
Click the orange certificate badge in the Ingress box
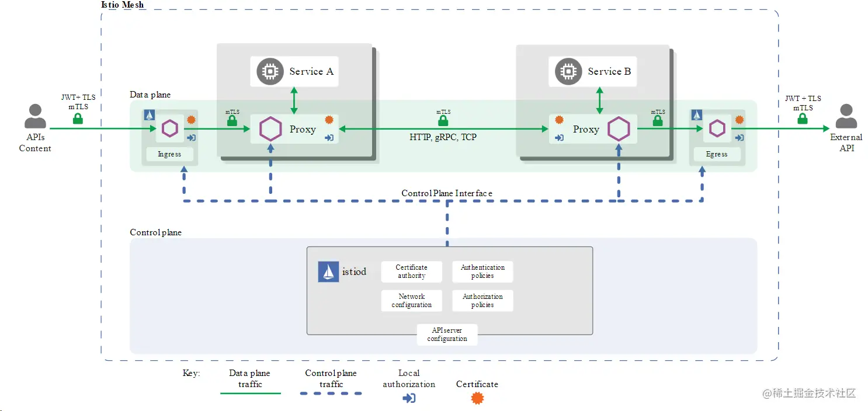(x=190, y=120)
